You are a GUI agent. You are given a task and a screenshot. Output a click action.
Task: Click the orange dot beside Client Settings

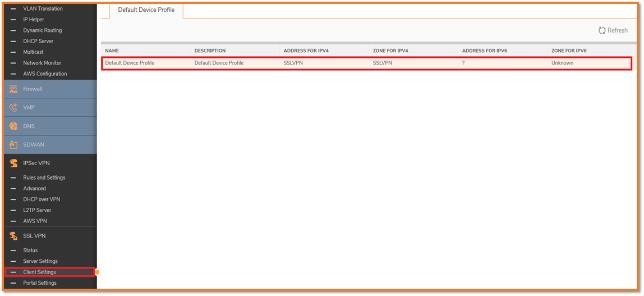click(x=97, y=272)
